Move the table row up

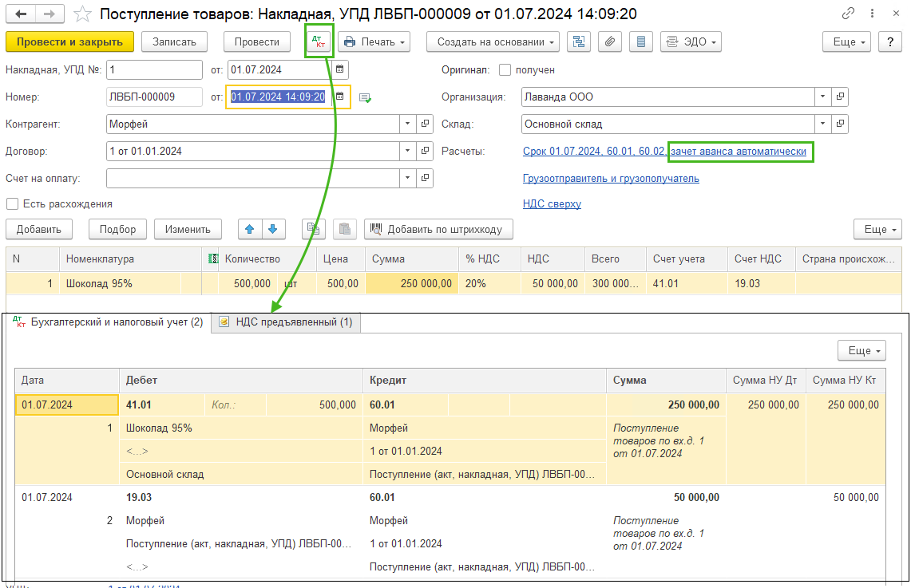[x=250, y=229]
